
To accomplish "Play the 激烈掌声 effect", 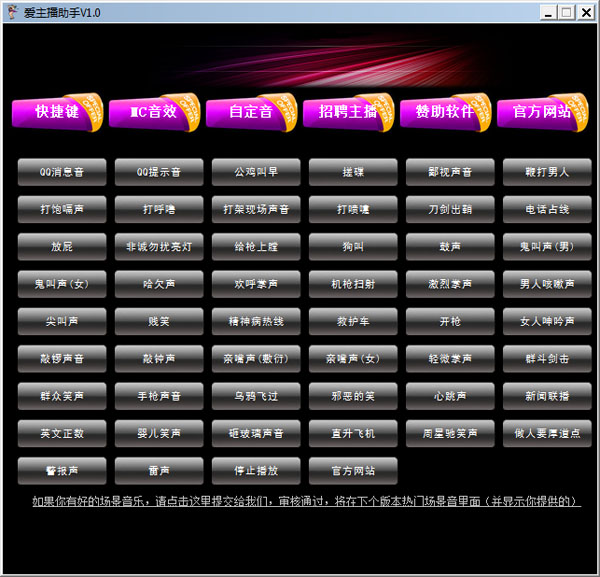I will pos(450,284).
